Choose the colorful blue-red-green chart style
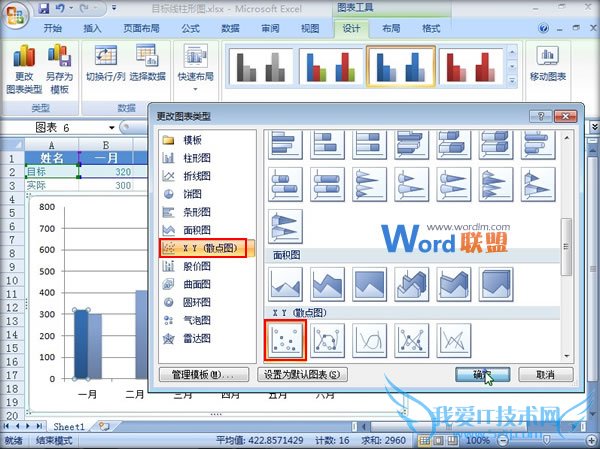 (331, 67)
